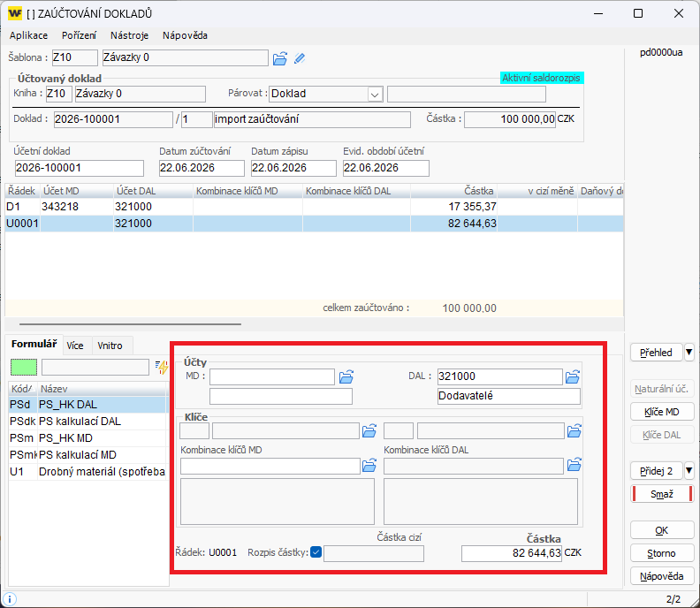This screenshot has height=608, width=700.
Task: Open folder lookup for DAL account 321000
Action: (x=573, y=376)
